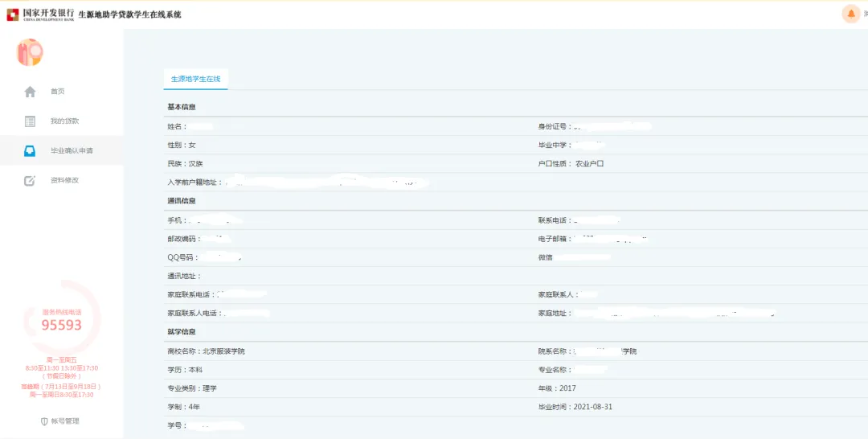Viewport: 868px width, 439px height.
Task: Click the 生源地助学贷款学生在线系统 title
Action: [x=129, y=14]
